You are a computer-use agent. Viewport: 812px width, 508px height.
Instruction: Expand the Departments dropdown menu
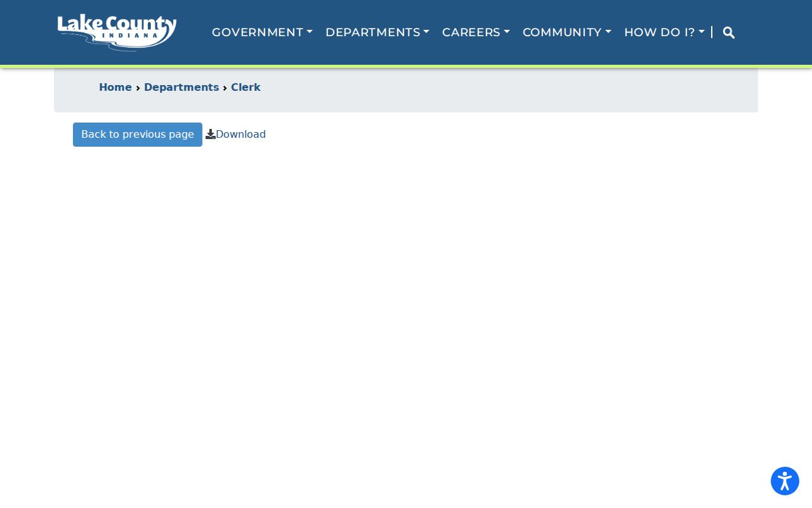pos(377,32)
